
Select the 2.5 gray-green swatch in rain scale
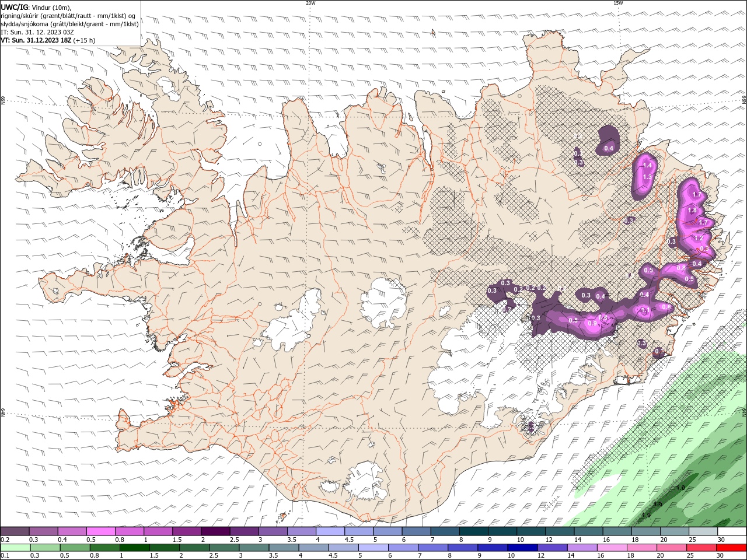224,548
